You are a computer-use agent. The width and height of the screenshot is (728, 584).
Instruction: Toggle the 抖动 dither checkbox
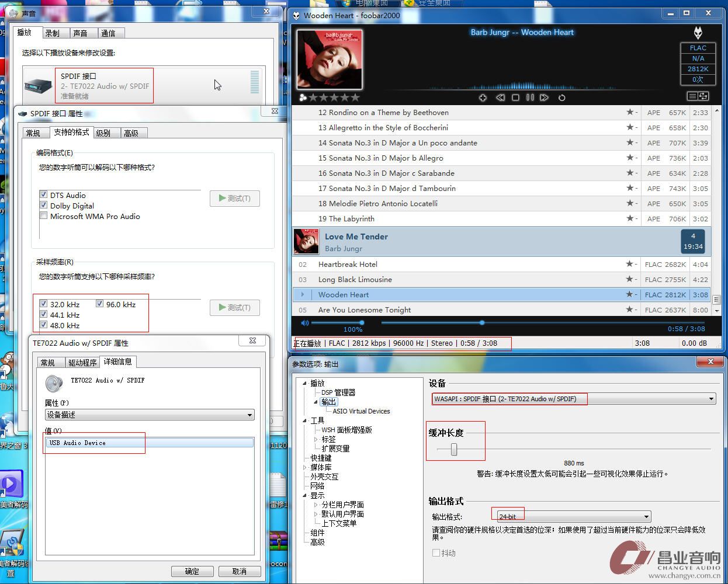click(x=436, y=552)
